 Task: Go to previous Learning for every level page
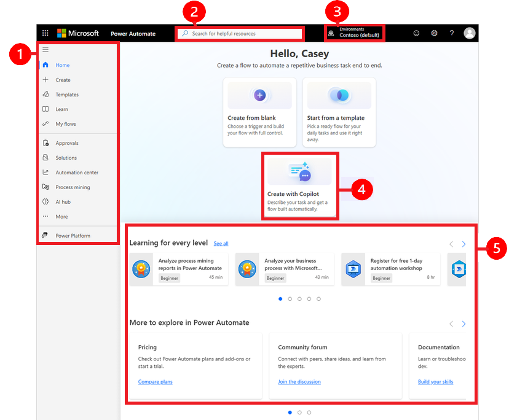pos(451,244)
